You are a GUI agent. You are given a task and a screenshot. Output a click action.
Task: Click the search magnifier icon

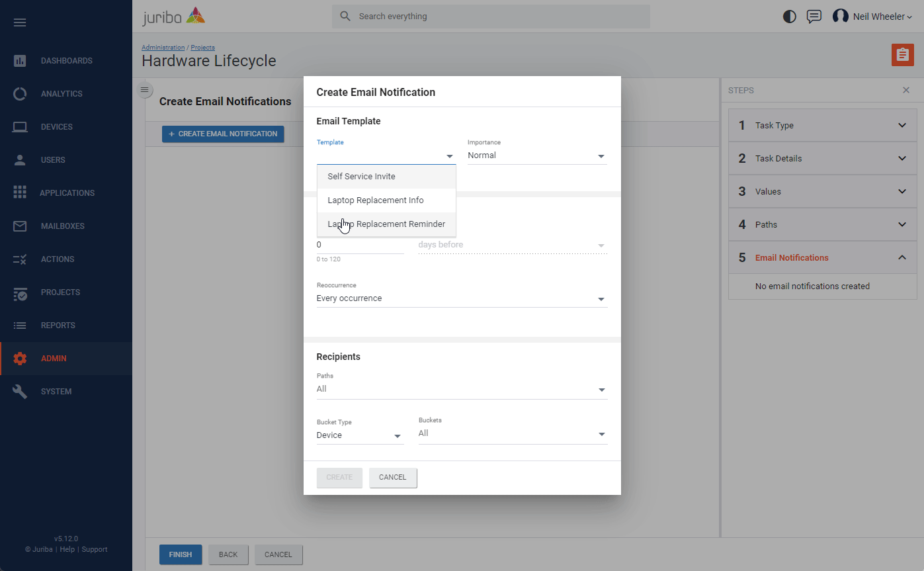[345, 17]
